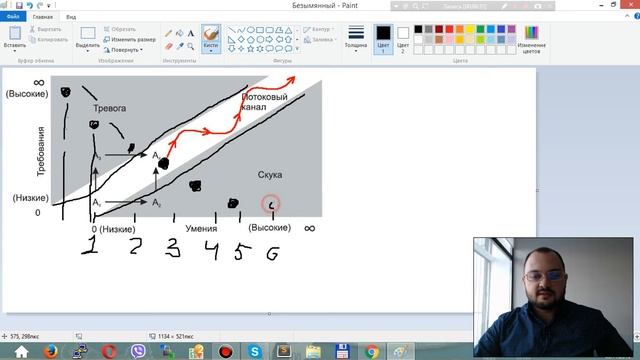Click the Resize (Изменить размер) button
640x360 pixels.
click(129, 40)
